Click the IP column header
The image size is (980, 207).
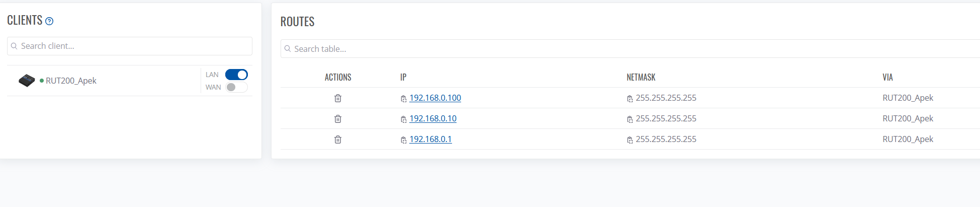(x=403, y=77)
